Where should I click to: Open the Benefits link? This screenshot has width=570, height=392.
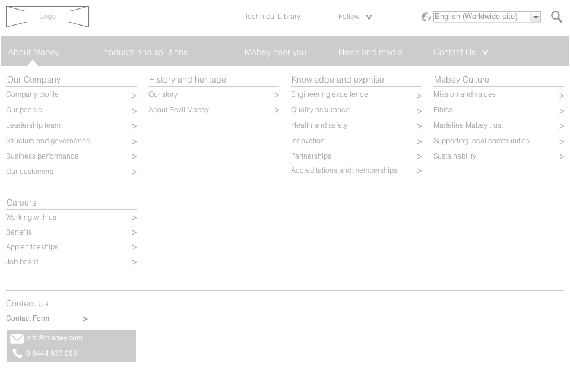click(19, 232)
